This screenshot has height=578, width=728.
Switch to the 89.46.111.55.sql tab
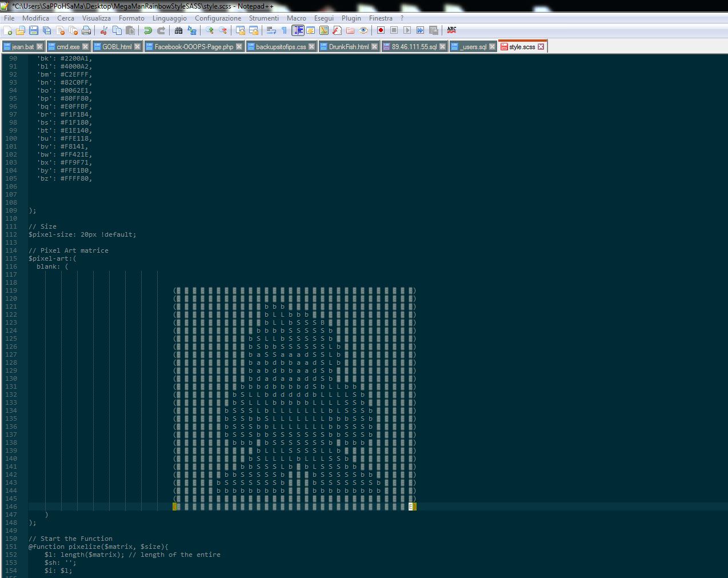point(414,47)
